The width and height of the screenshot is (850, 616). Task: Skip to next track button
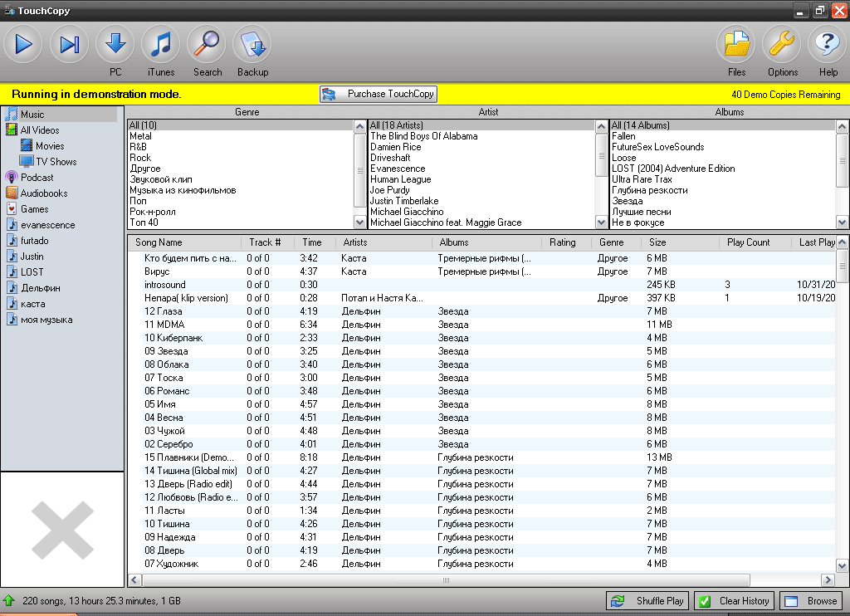(x=70, y=45)
